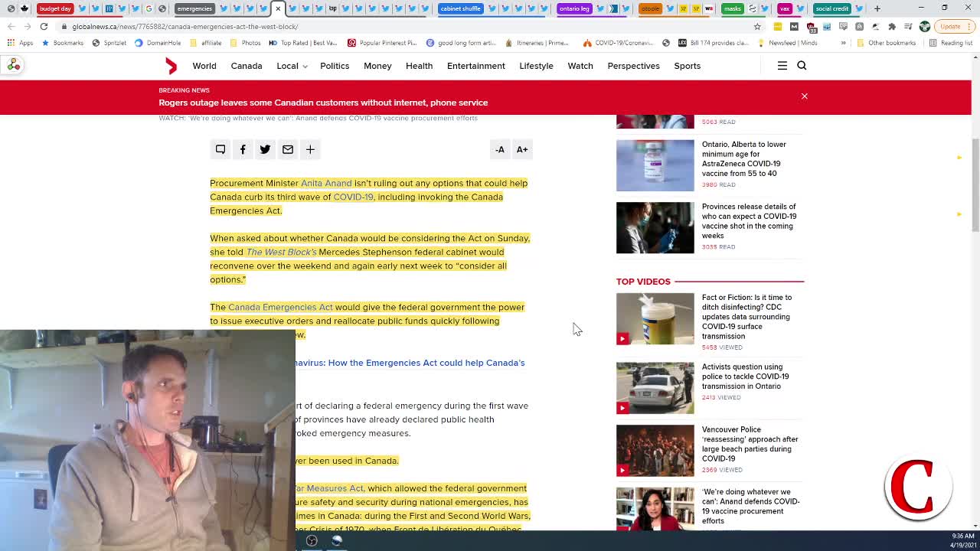Open the article comments icon
Image resolution: width=980 pixels, height=551 pixels.
pyautogui.click(x=220, y=149)
